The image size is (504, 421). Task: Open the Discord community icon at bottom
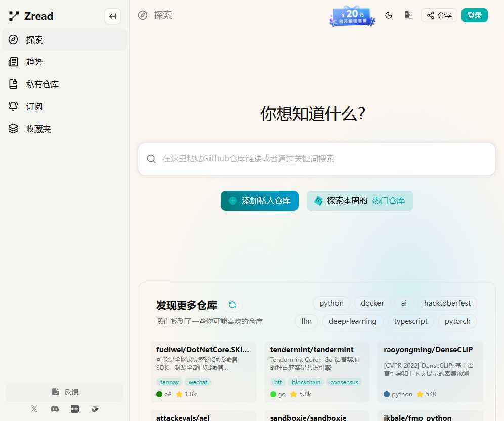click(54, 409)
